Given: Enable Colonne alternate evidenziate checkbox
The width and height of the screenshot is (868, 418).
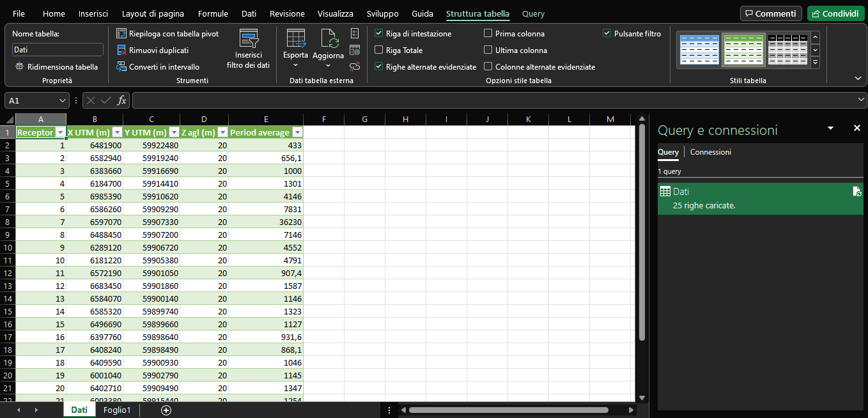Looking at the screenshot, I should (488, 66).
